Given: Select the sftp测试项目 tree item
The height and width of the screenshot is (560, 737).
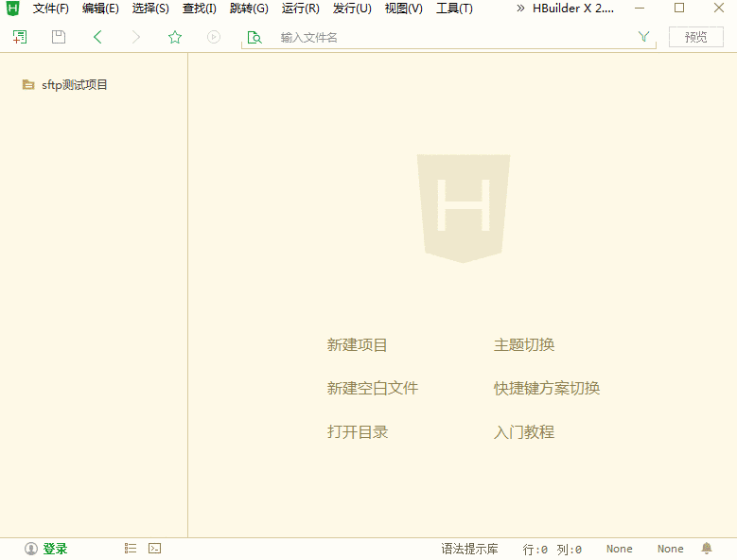Looking at the screenshot, I should coord(74,84).
